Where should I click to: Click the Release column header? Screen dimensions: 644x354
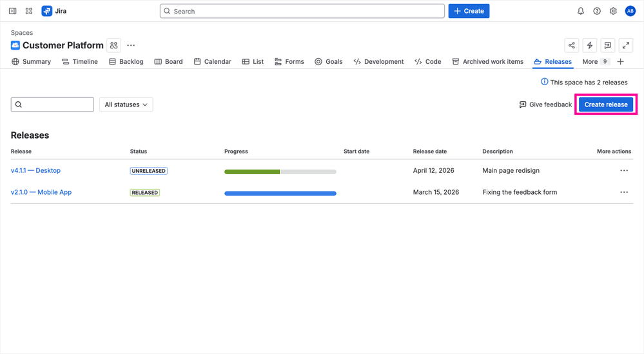pyautogui.click(x=21, y=151)
